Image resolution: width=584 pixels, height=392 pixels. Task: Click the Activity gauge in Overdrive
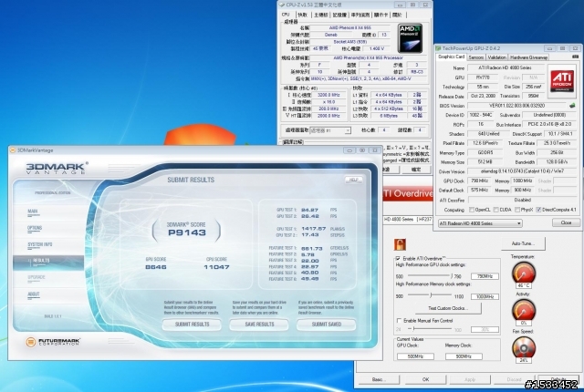(x=523, y=309)
